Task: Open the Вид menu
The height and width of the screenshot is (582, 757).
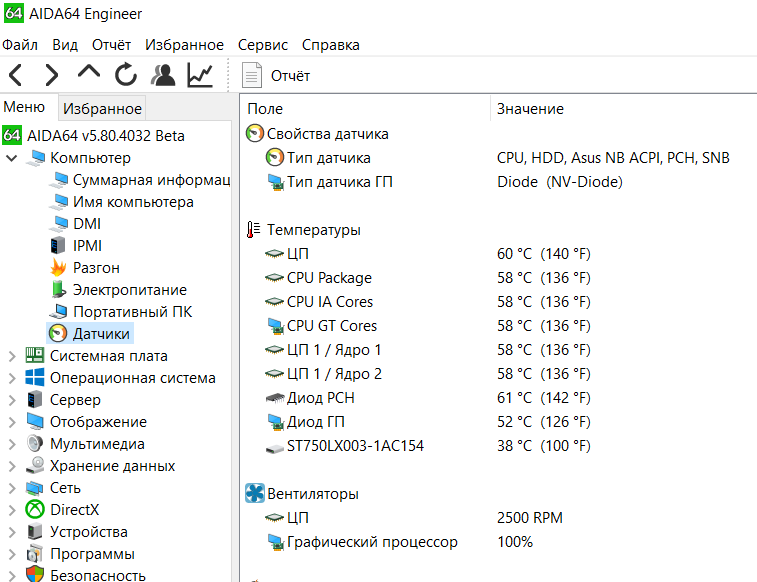Action: pos(65,45)
